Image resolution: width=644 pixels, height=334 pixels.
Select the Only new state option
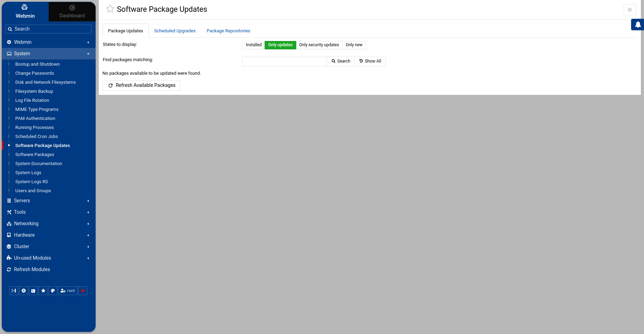[354, 45]
